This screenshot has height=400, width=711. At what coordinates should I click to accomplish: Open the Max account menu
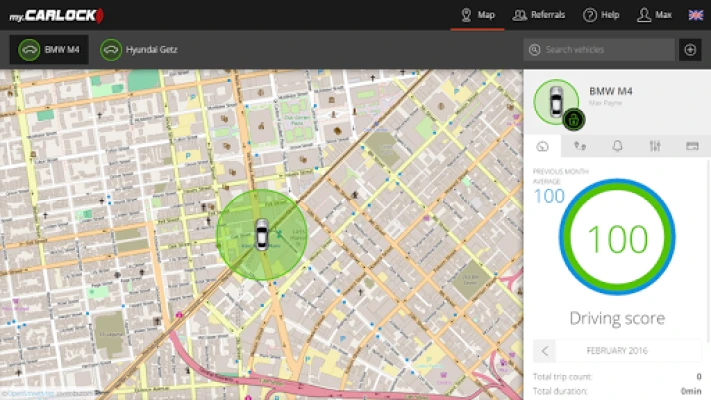tap(654, 15)
